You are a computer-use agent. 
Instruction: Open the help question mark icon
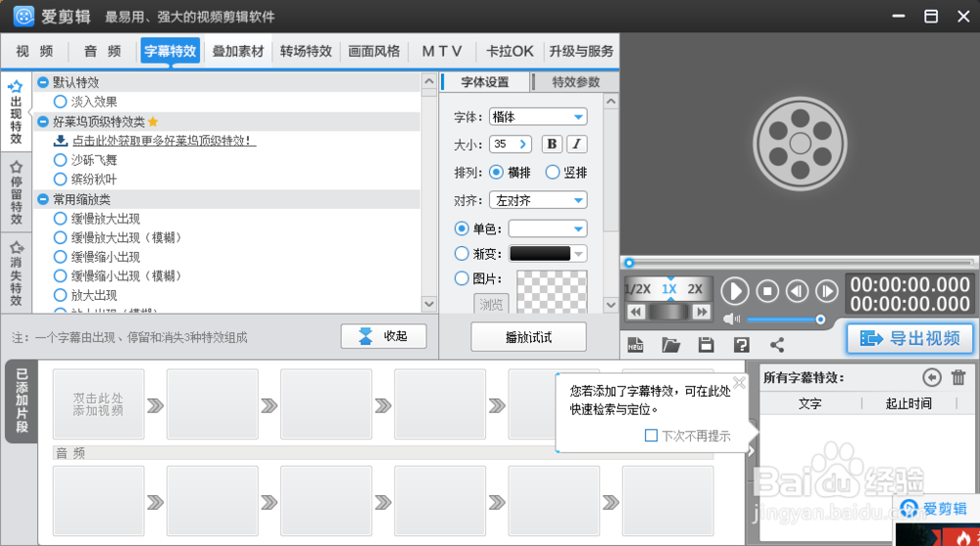(741, 345)
